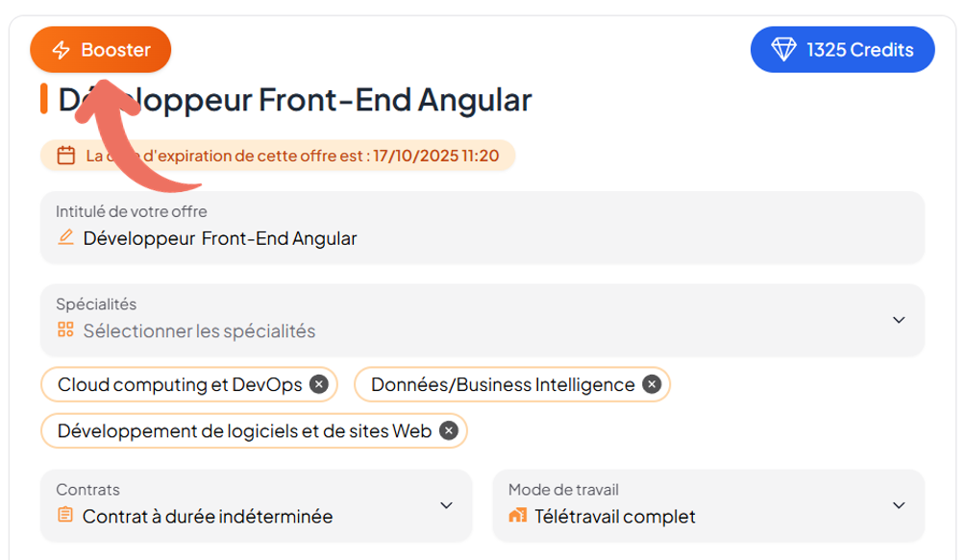The height and width of the screenshot is (560, 966).
Task: Open the 1325 Credits button
Action: click(842, 50)
